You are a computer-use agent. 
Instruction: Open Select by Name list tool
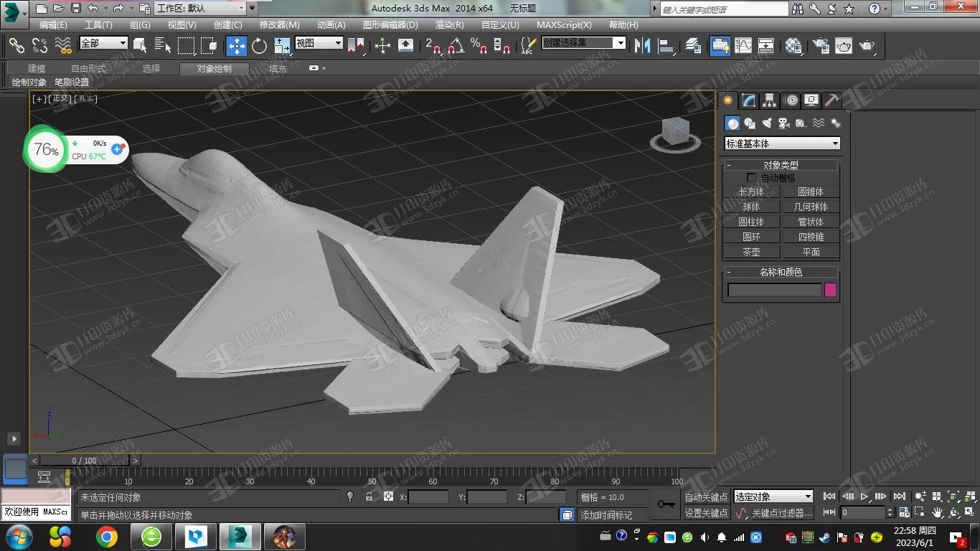pos(163,45)
